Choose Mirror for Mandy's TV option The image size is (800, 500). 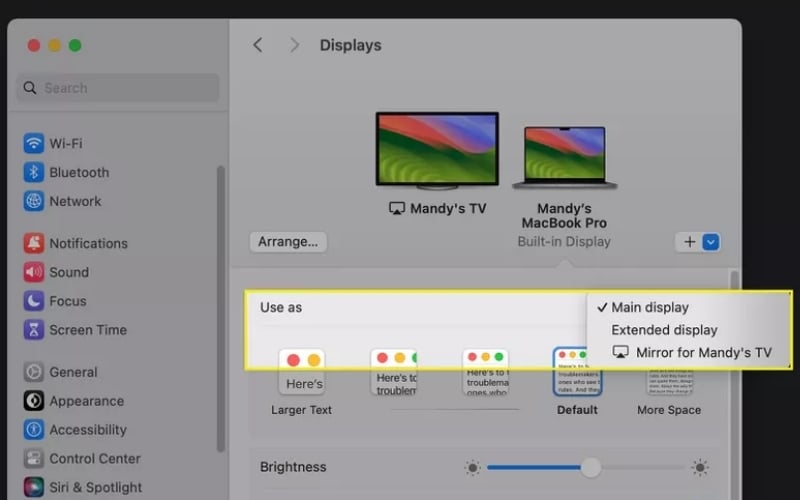[690, 353]
